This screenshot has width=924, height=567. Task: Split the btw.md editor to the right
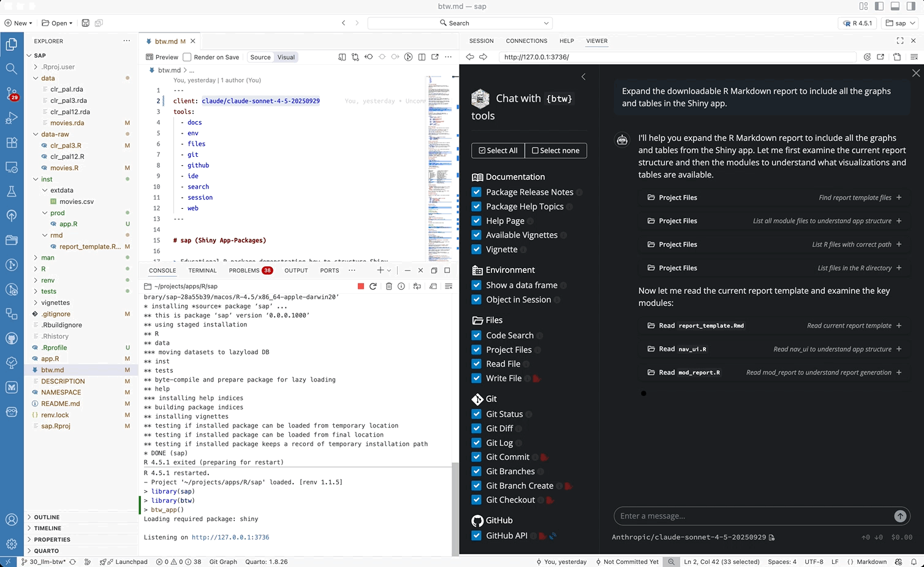tap(422, 57)
